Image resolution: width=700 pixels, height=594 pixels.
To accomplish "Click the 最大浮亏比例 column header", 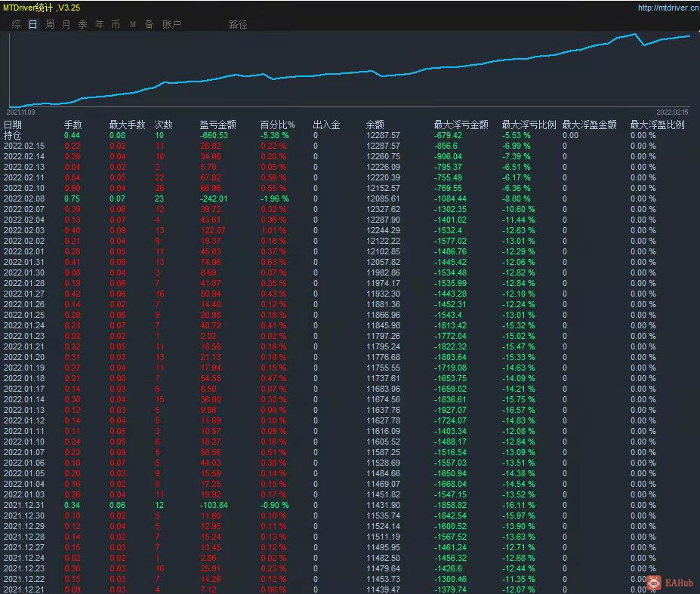I will point(529,125).
